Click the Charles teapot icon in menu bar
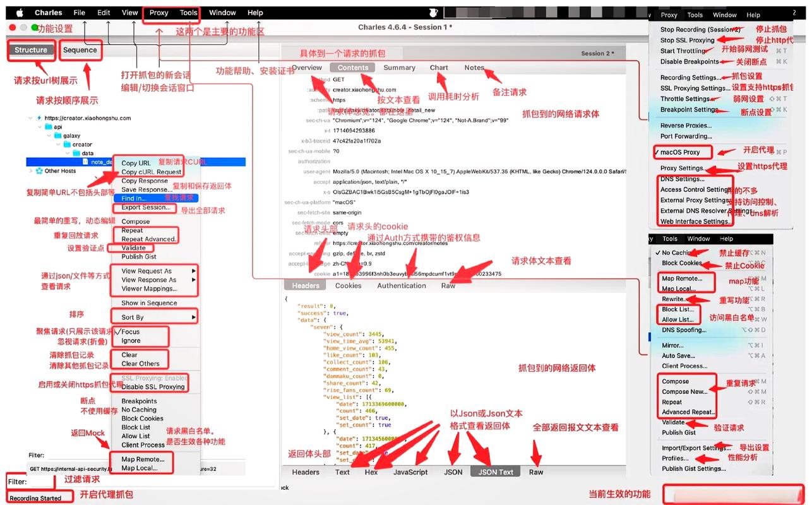Viewport: 812px width, 505px height. point(433,13)
